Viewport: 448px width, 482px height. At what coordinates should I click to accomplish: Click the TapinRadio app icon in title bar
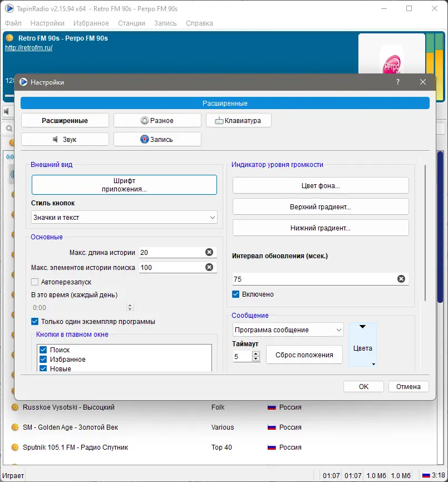(9, 8)
